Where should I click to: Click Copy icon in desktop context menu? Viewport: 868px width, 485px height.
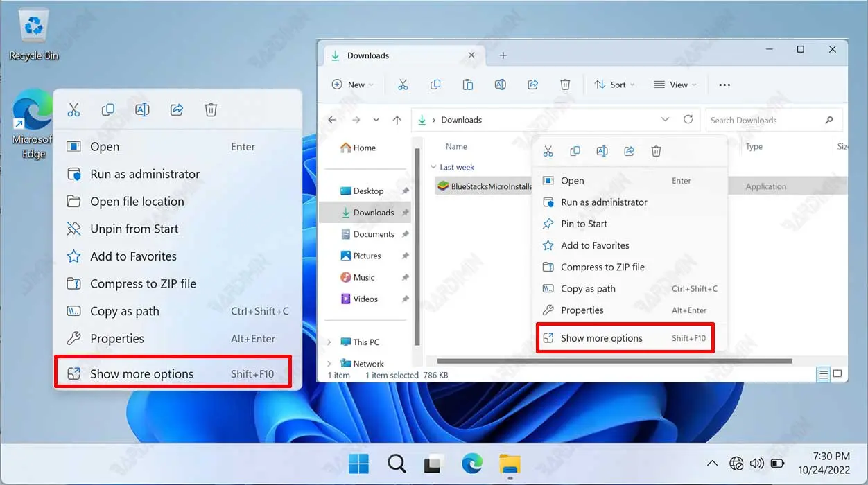108,109
